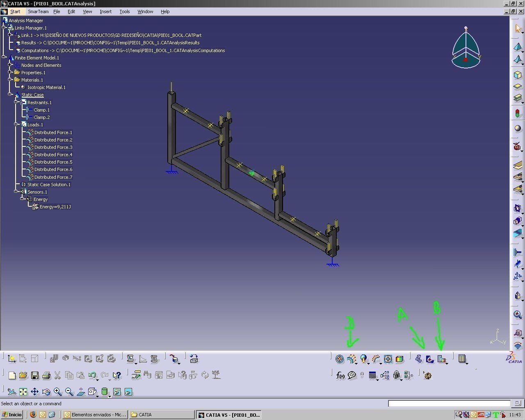Click the Windows Inicio start button
This screenshot has width=525, height=420.
point(12,415)
